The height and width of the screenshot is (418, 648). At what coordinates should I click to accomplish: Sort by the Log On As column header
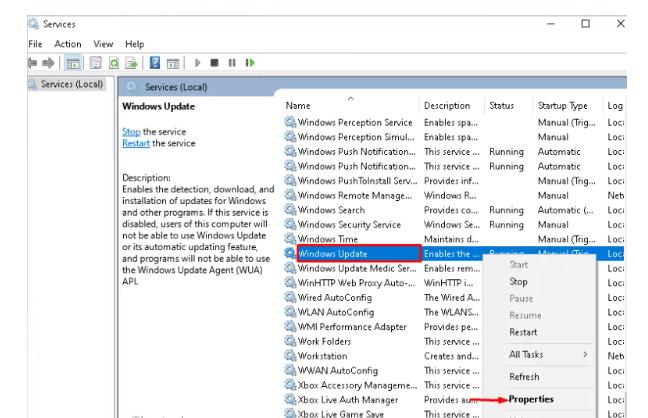(x=615, y=105)
